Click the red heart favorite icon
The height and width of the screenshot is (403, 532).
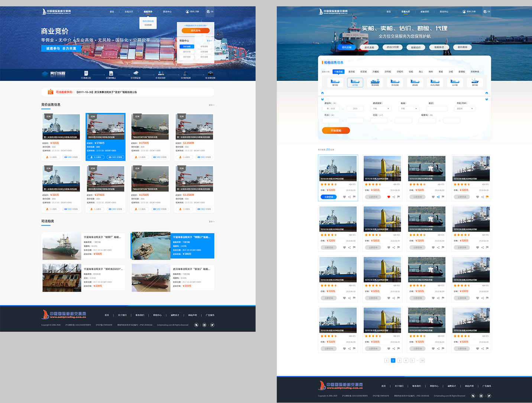389,197
